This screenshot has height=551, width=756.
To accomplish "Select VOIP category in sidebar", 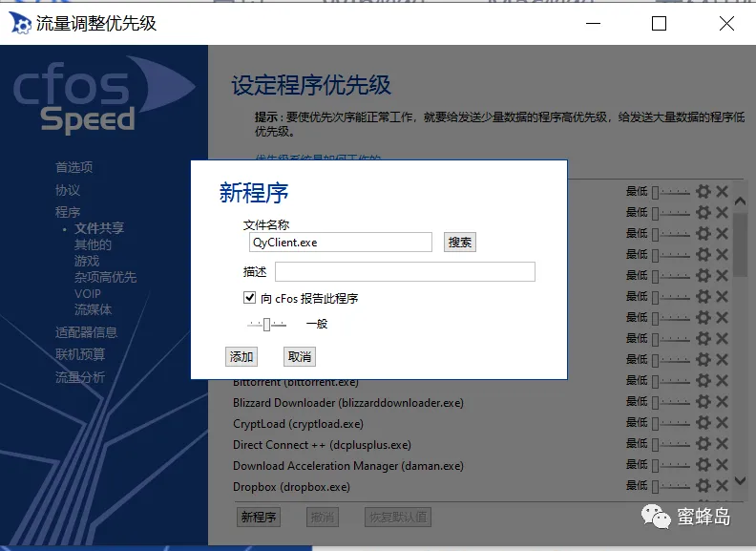I will [88, 293].
